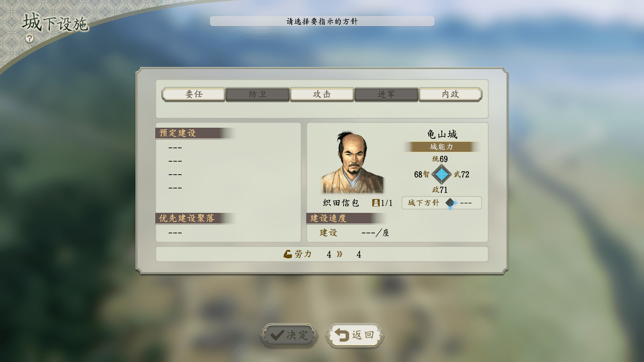Click the officer count icon beside 1/1
Viewport: 644px width, 362px height.
[x=376, y=203]
